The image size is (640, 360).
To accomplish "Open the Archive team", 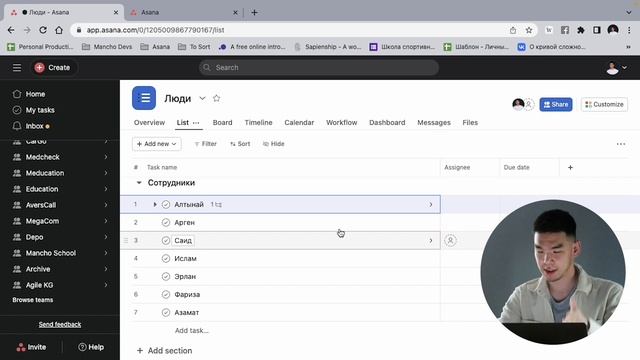I will click(38, 269).
